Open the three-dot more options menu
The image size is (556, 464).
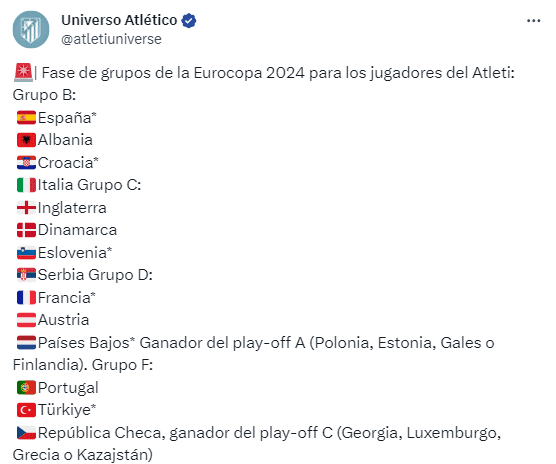[x=533, y=21]
